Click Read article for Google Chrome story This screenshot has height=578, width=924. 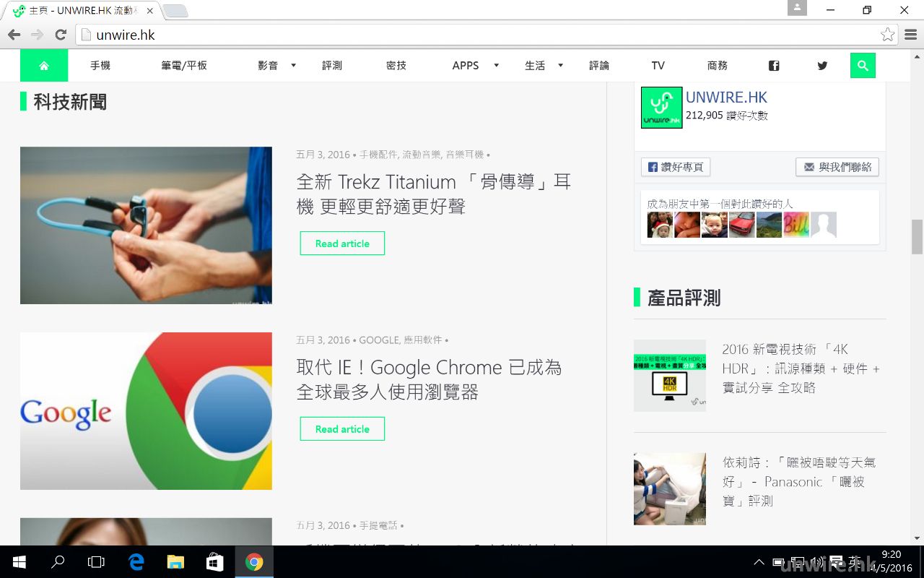[342, 429]
